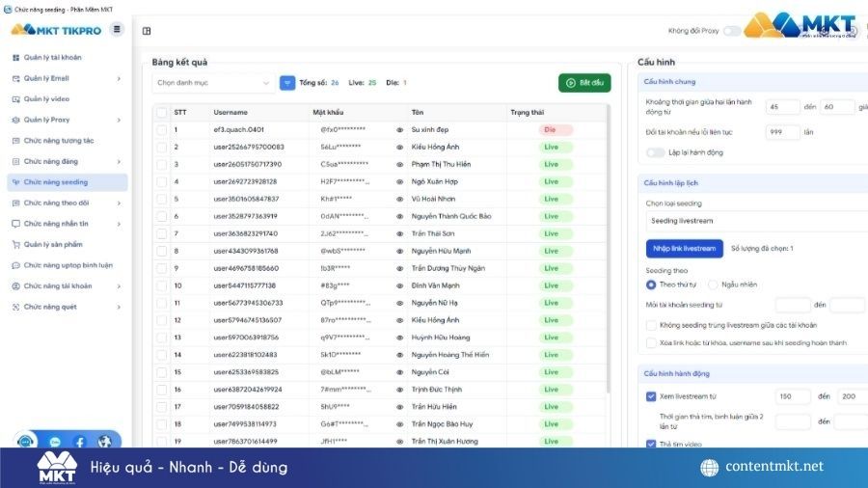The height and width of the screenshot is (488, 868).
Task: Expand the Quản lý Proxy chevron
Action: click(119, 120)
